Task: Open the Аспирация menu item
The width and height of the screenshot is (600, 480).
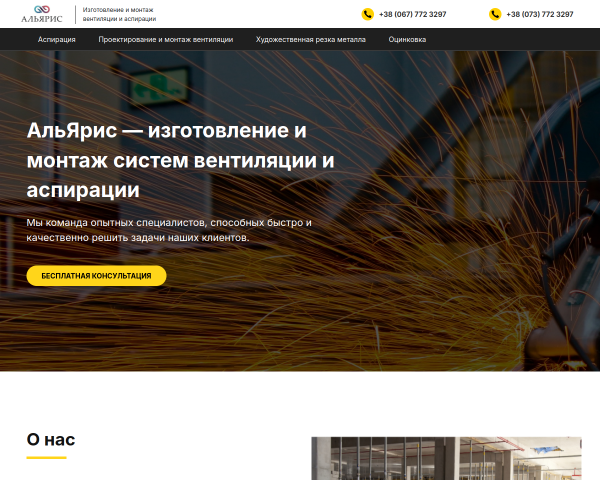Action: (x=57, y=39)
